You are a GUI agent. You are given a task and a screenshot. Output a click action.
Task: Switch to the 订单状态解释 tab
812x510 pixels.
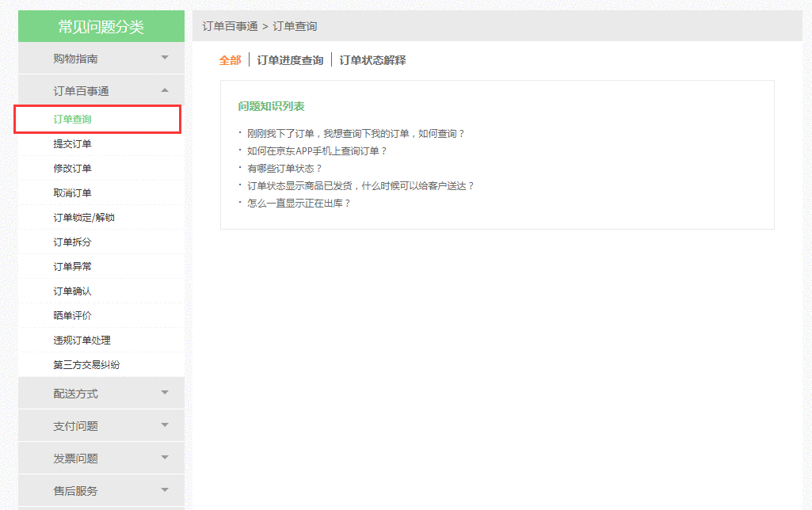[x=372, y=60]
